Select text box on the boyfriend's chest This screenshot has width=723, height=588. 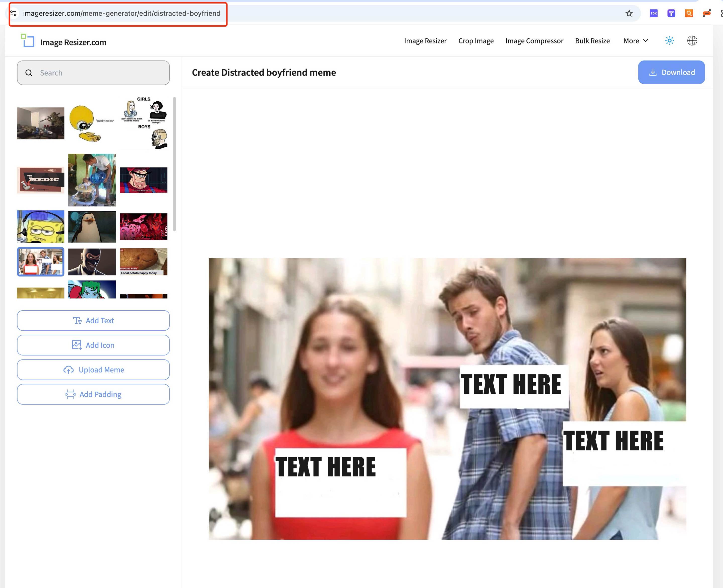[514, 386]
